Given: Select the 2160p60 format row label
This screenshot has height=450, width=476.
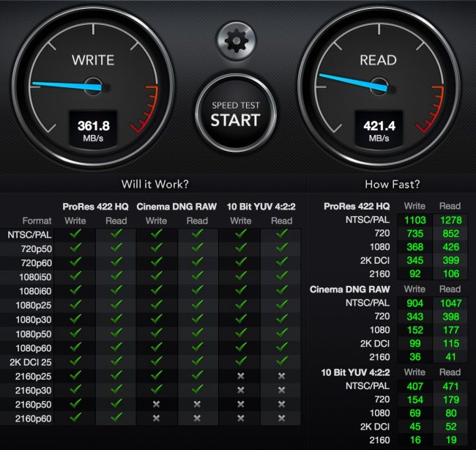Looking at the screenshot, I should click(34, 418).
